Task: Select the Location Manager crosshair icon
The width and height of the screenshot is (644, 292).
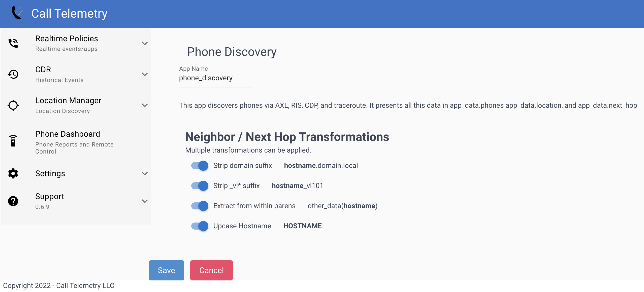Action: coord(13,105)
